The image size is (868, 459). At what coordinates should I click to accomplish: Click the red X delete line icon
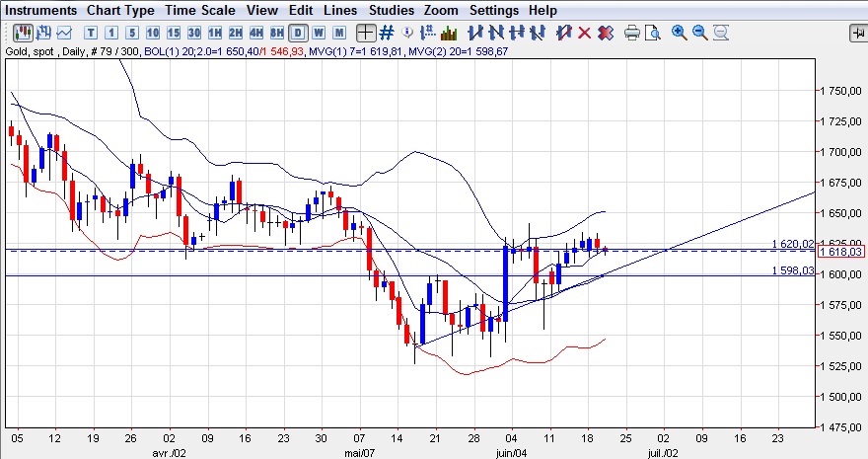pos(584,33)
